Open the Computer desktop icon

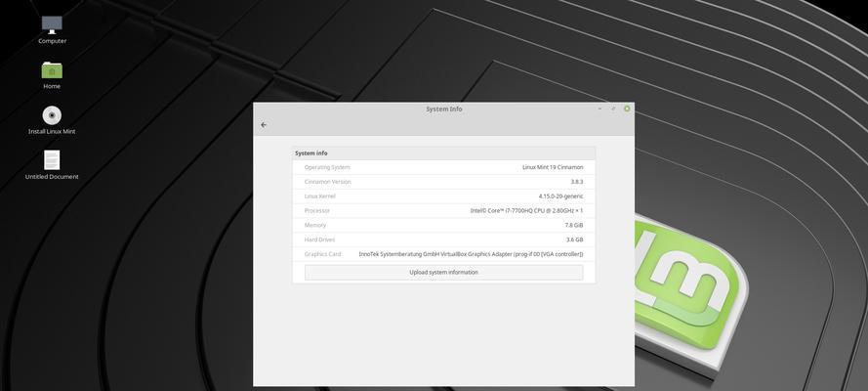click(x=52, y=24)
